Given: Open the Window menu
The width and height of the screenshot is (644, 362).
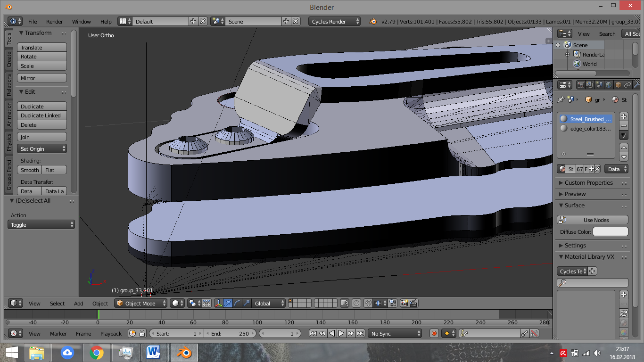Looking at the screenshot, I should (82, 21).
